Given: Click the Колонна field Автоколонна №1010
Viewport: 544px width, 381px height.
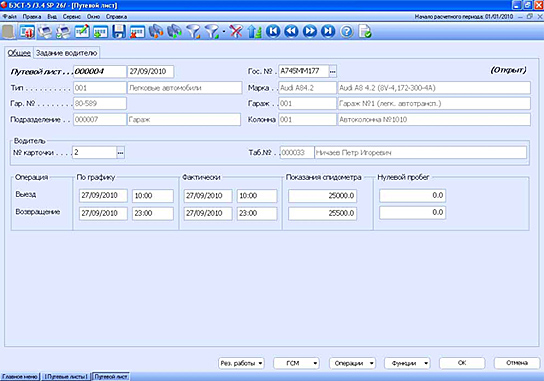Looking at the screenshot, I should 434,120.
